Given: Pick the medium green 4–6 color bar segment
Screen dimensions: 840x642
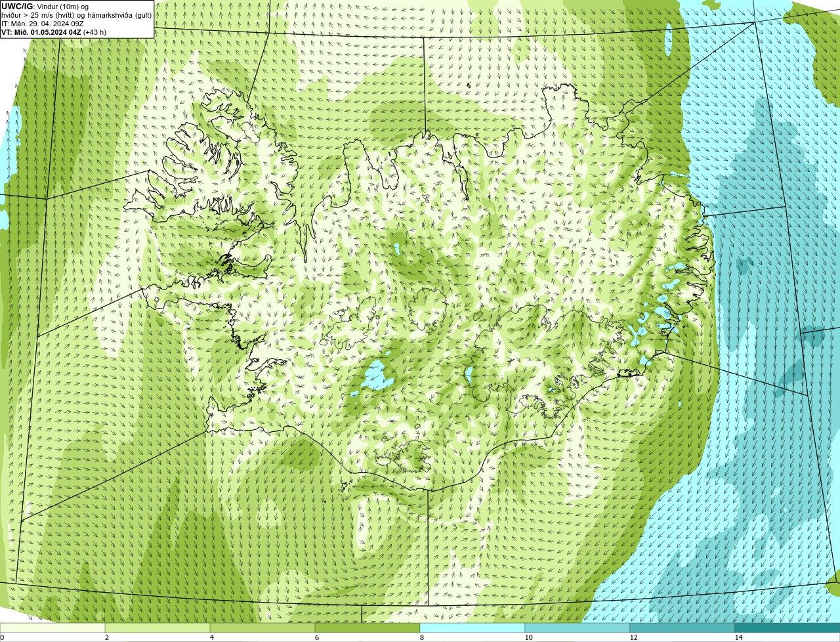Looking at the screenshot, I should point(262,628).
